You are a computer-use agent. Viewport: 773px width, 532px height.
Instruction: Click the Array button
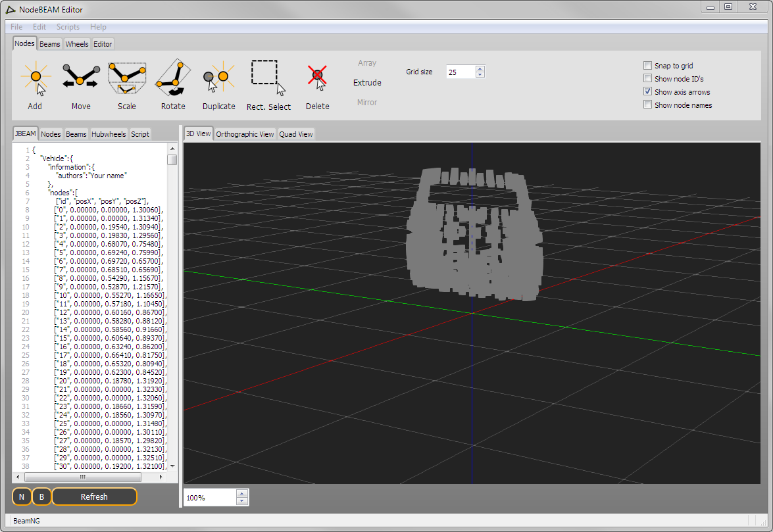coord(367,63)
